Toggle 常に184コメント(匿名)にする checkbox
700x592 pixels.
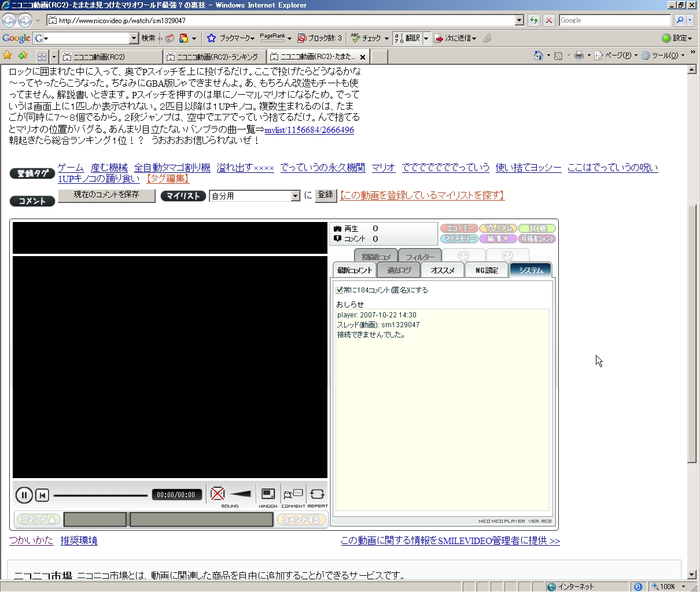coord(340,290)
